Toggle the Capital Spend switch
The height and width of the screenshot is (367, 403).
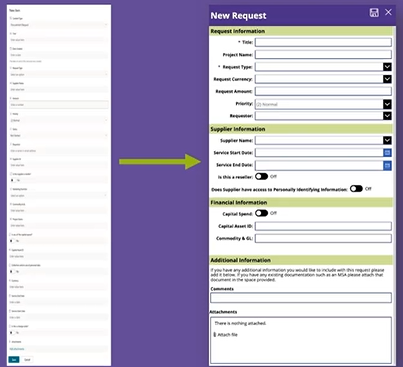[x=261, y=213]
